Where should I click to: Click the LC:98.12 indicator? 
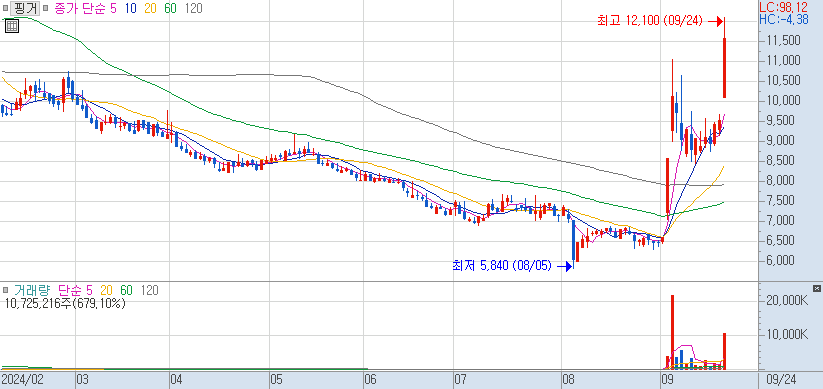point(784,7)
